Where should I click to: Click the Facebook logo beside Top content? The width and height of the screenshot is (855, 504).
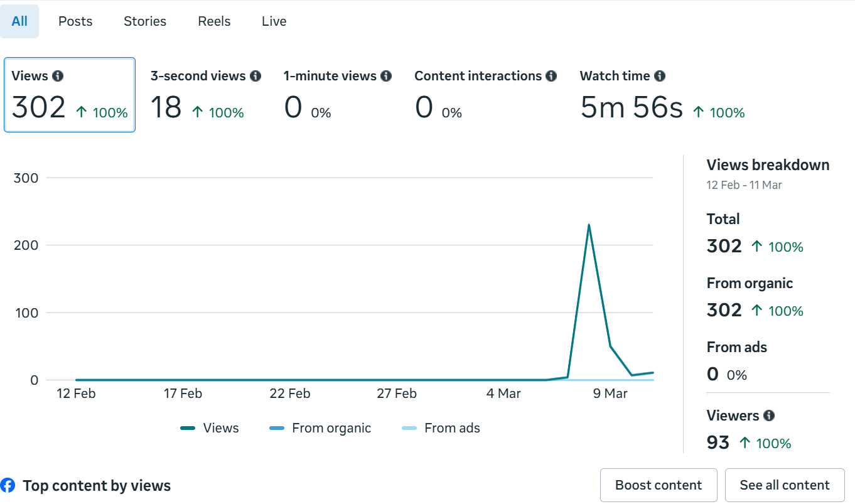[8, 485]
